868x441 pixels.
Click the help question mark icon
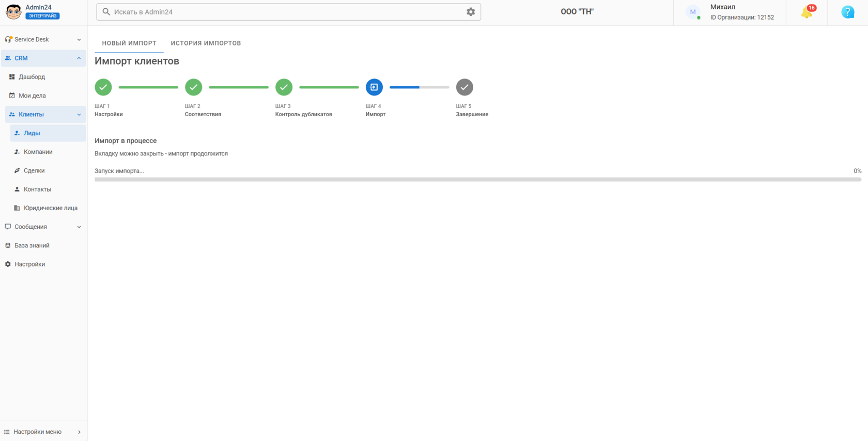point(848,12)
